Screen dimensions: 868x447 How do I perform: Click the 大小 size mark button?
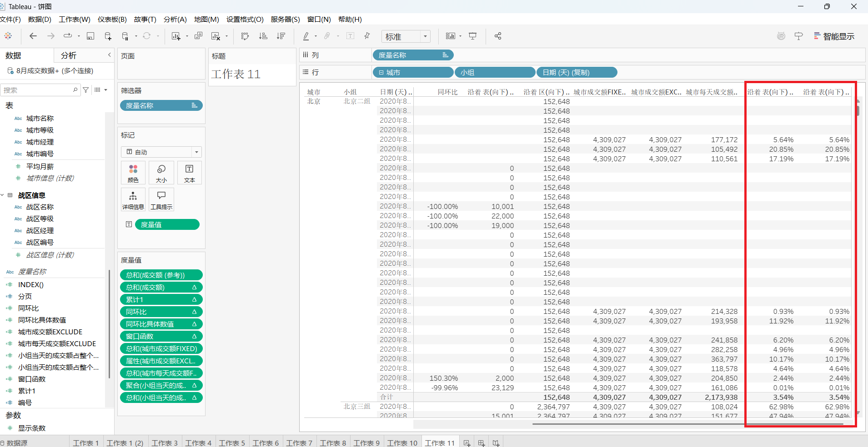click(161, 173)
